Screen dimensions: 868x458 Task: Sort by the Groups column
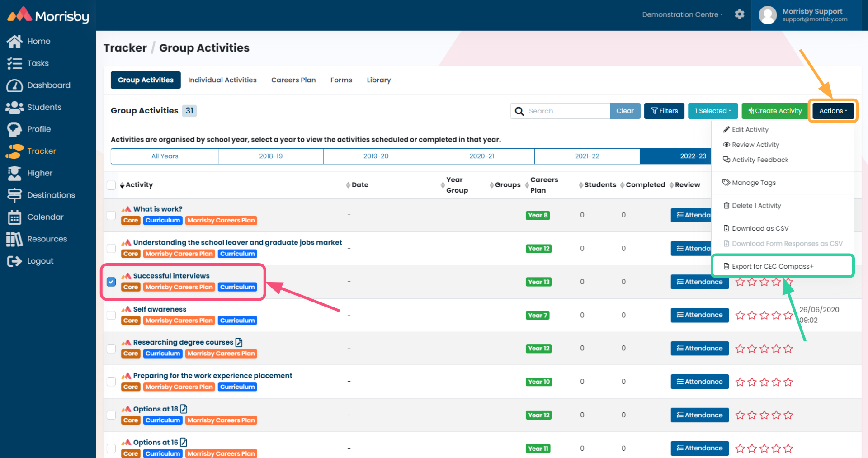[x=505, y=185]
